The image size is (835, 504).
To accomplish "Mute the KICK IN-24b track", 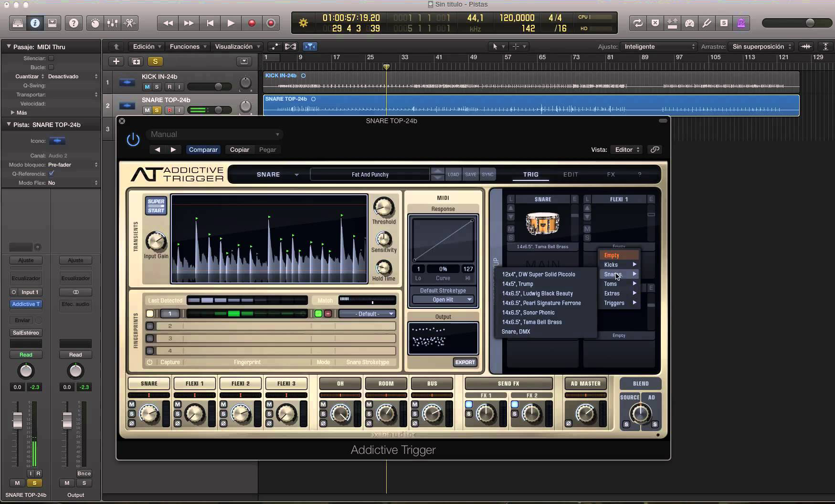I will pos(147,87).
